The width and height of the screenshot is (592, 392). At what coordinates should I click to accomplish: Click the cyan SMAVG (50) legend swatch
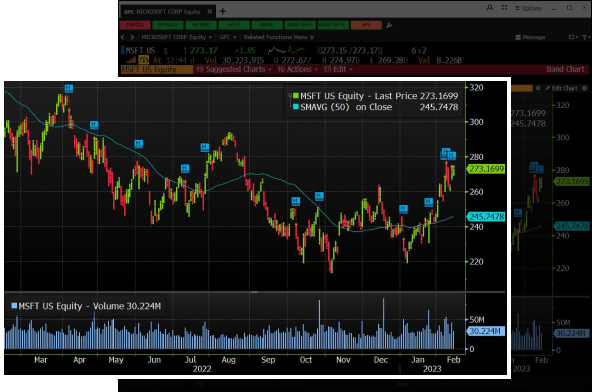296,107
